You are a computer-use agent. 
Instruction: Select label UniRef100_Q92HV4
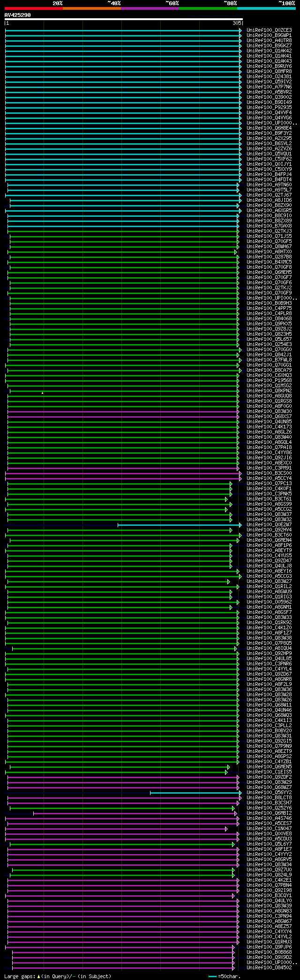click(x=269, y=530)
